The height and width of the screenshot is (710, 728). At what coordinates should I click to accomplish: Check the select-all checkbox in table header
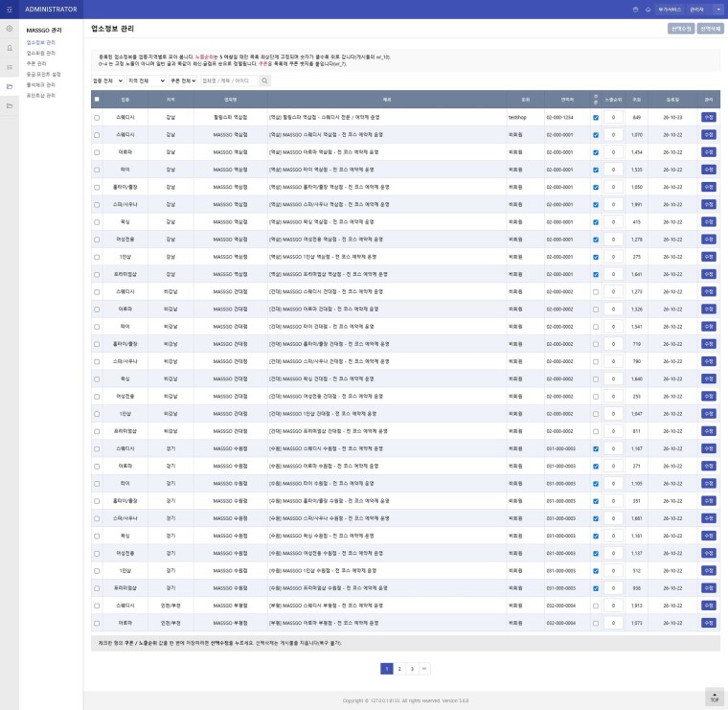click(97, 99)
